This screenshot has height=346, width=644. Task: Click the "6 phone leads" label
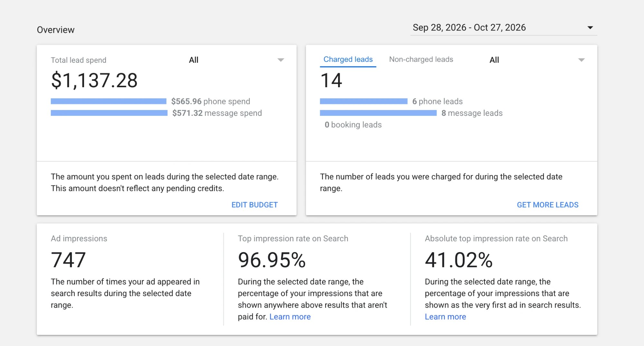point(437,101)
